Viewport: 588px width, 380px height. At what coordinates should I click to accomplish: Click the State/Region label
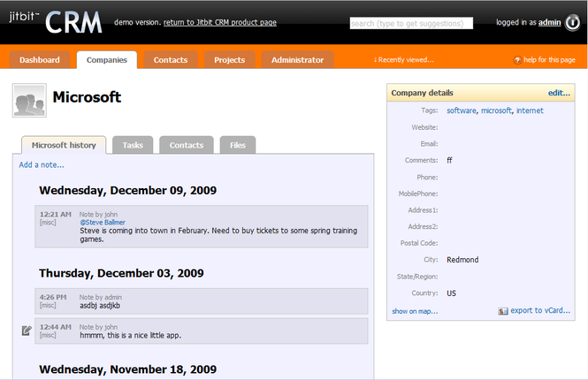417,277
